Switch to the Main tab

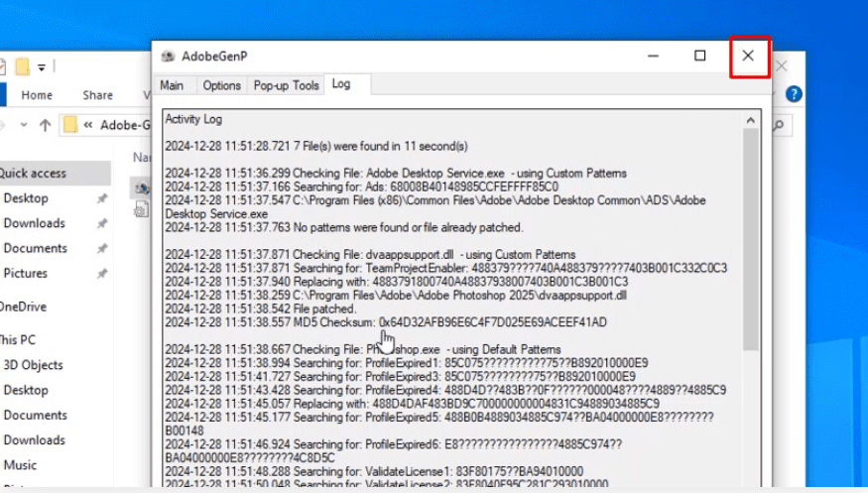pyautogui.click(x=172, y=85)
